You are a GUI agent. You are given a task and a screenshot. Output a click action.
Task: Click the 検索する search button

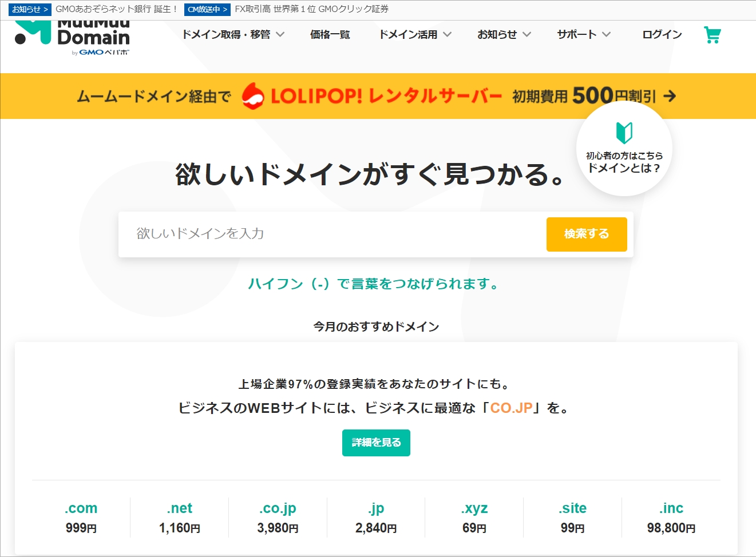tap(587, 234)
